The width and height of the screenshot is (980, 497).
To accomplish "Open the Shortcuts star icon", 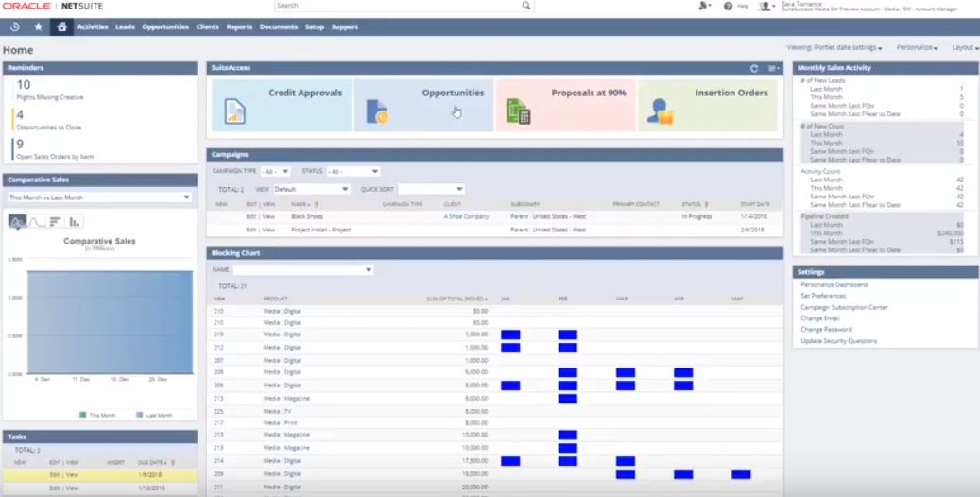I will click(x=39, y=26).
